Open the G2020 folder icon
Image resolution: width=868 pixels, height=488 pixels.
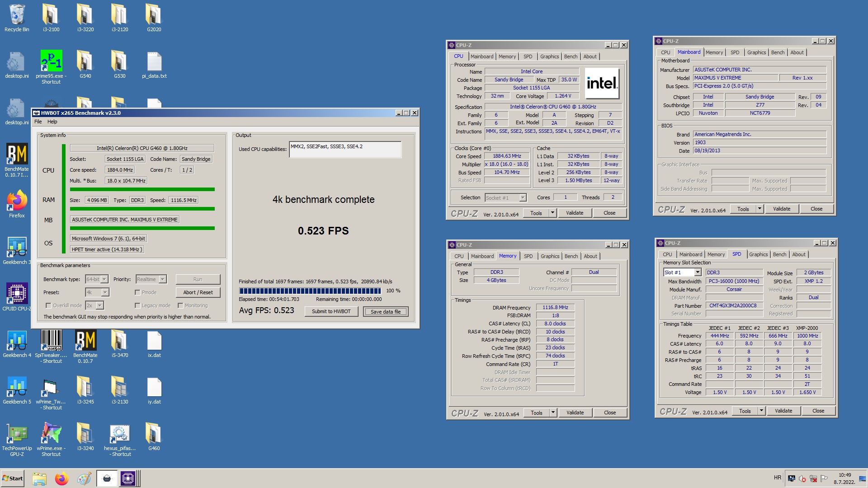coord(154,18)
